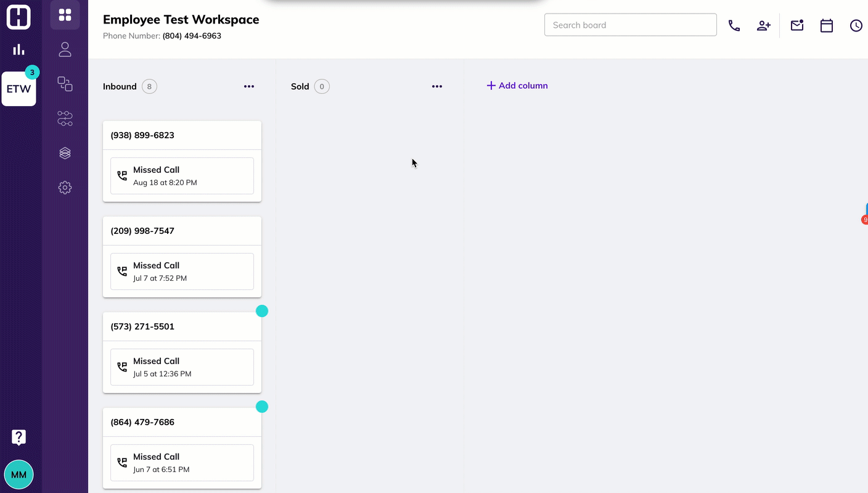Open the stacked layers icon in sidebar

[65, 153]
